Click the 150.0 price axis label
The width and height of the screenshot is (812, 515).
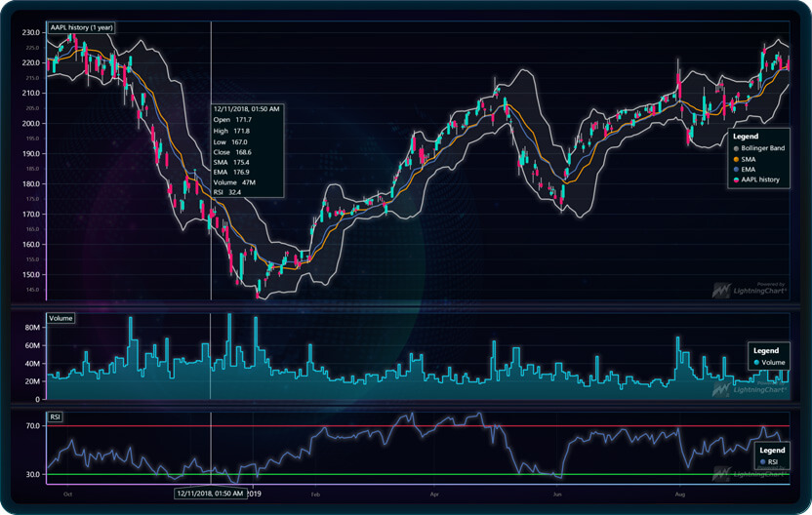pos(30,275)
